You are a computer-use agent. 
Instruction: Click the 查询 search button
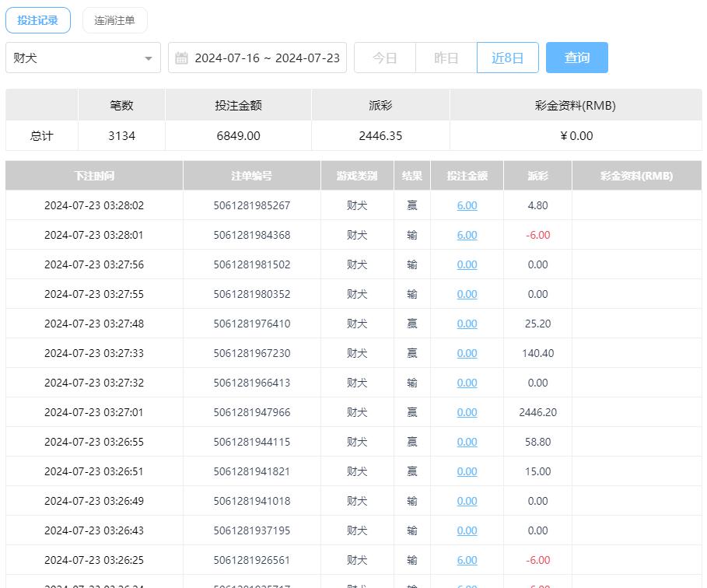click(576, 58)
